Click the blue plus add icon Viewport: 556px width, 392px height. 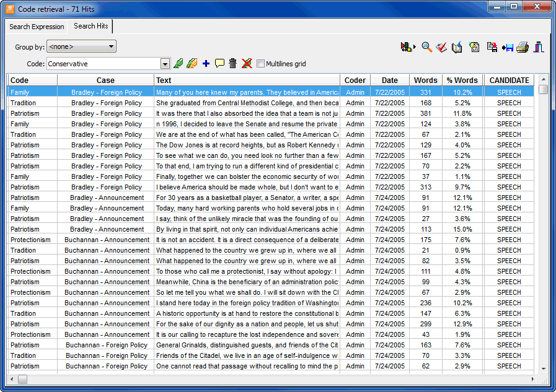point(206,64)
